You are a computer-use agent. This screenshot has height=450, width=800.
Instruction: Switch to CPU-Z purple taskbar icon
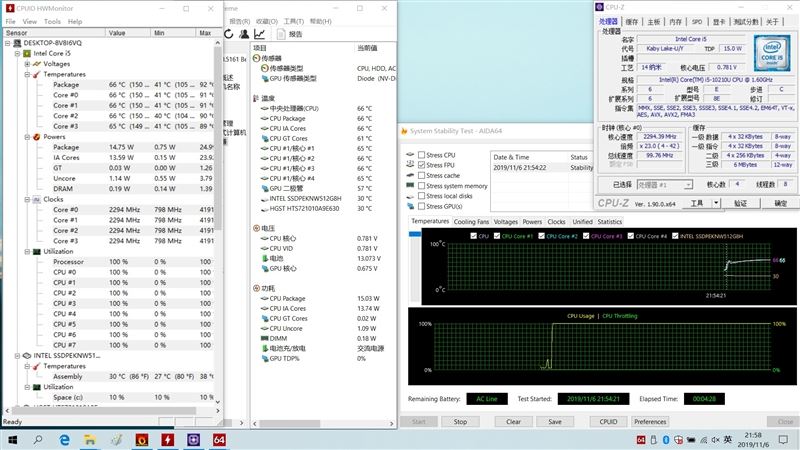point(193,440)
